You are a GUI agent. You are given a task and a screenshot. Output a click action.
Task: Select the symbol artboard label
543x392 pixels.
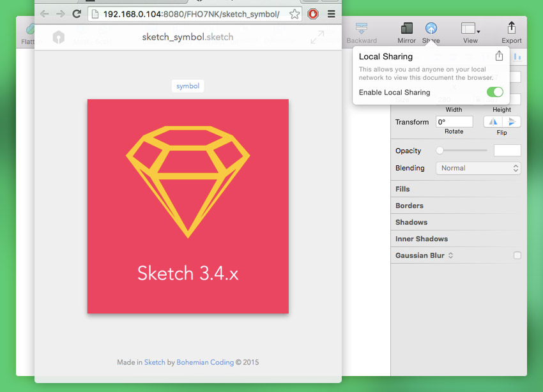[x=188, y=86]
